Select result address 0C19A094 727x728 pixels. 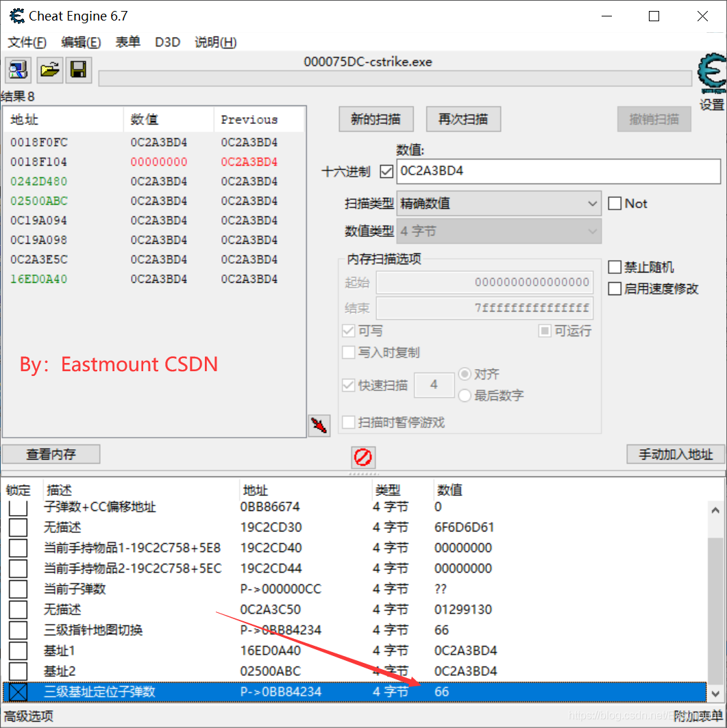point(39,220)
